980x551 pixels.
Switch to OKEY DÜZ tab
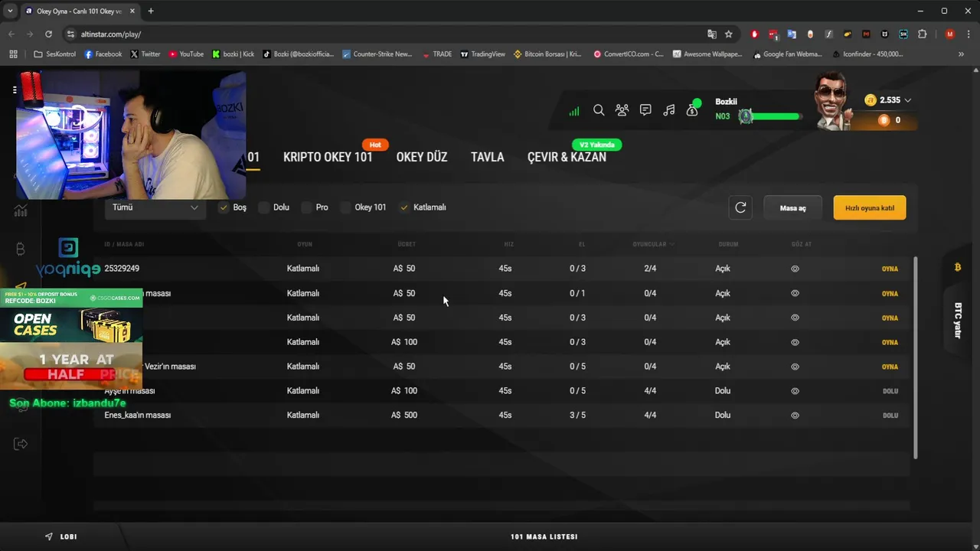click(422, 157)
